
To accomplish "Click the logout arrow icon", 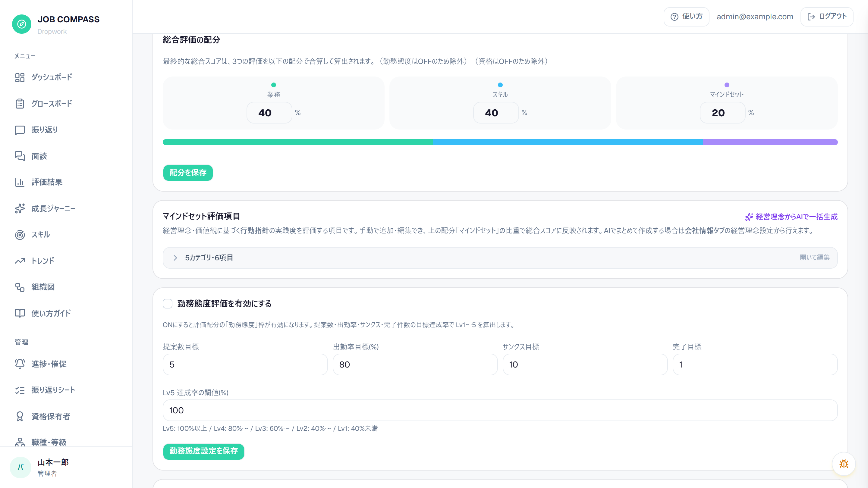I will (x=811, y=17).
